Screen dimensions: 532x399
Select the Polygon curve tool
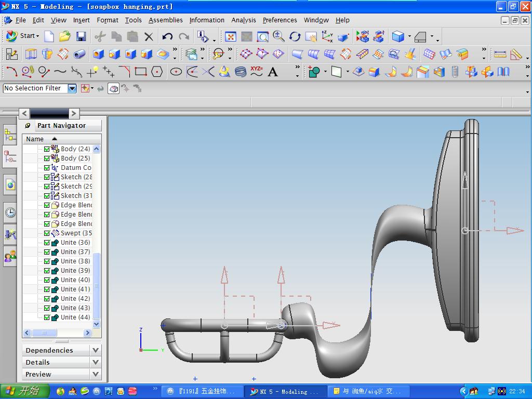[157, 72]
